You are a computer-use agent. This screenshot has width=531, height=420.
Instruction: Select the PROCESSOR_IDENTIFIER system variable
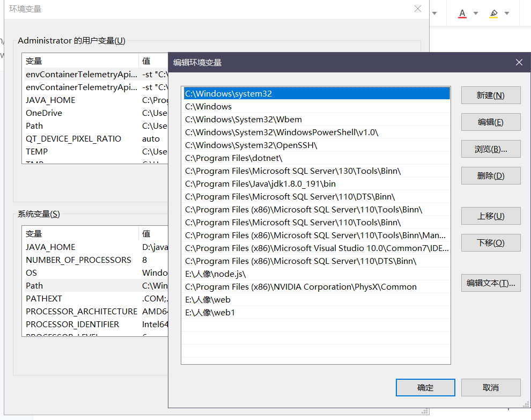95,324
